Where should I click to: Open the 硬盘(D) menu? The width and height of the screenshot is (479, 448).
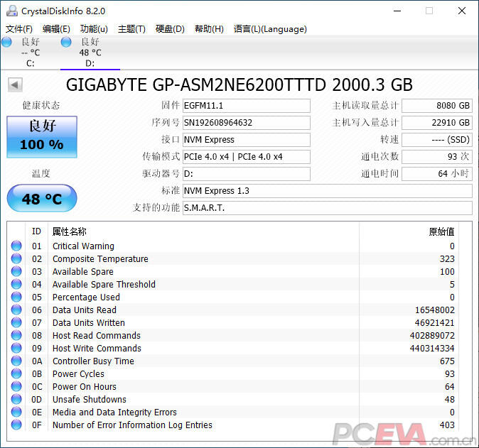tap(170, 29)
